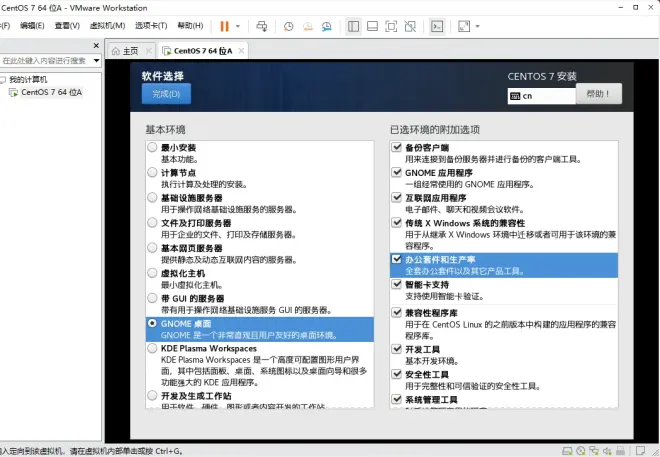Click the VM icon on the CentOS tab
Viewport: 660px width, 457px height.
pyautogui.click(x=167, y=51)
